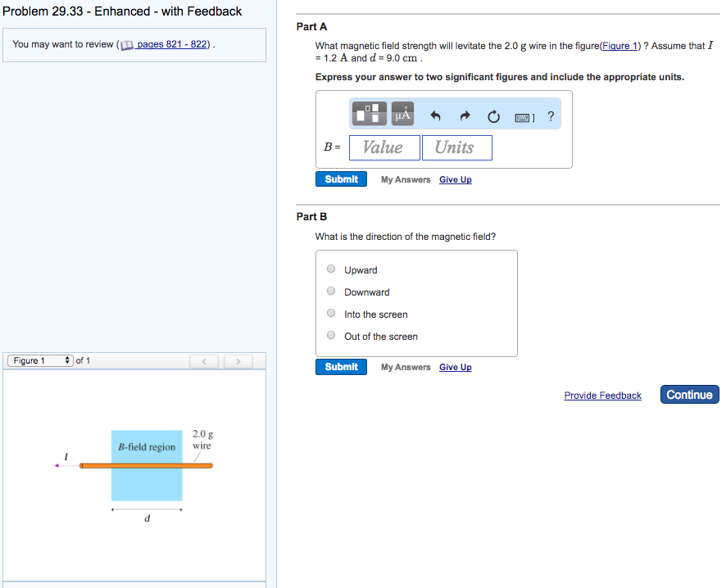
Task: Click the Provide Feedback link
Action: [x=602, y=396]
